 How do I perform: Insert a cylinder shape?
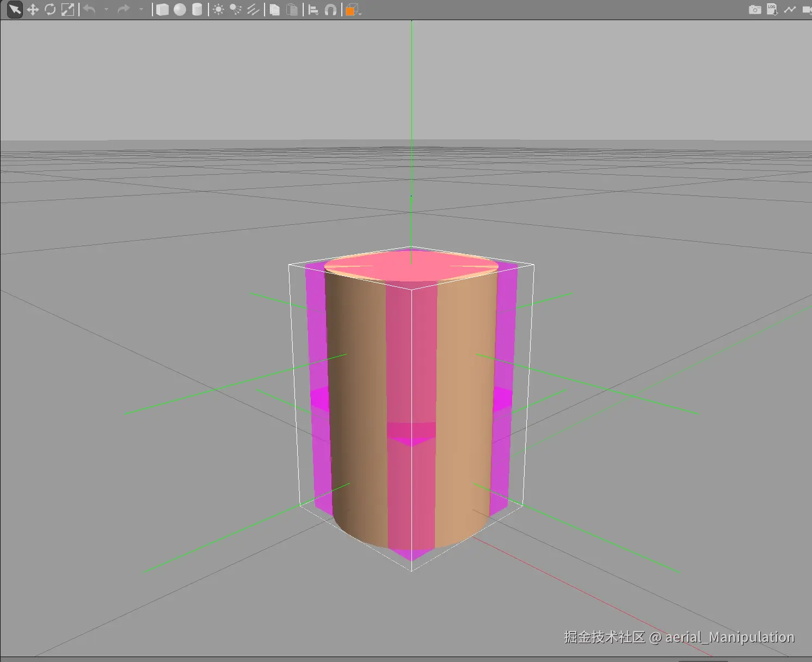point(197,10)
